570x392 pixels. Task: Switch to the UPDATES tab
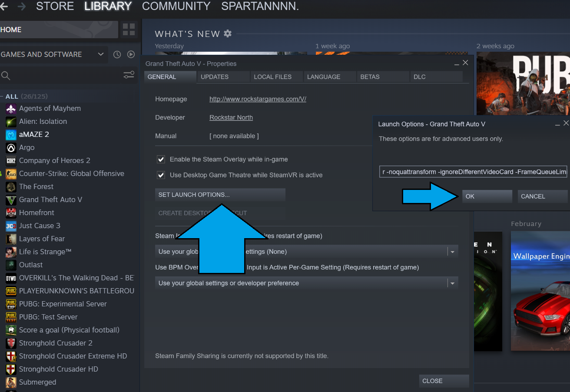pos(224,77)
